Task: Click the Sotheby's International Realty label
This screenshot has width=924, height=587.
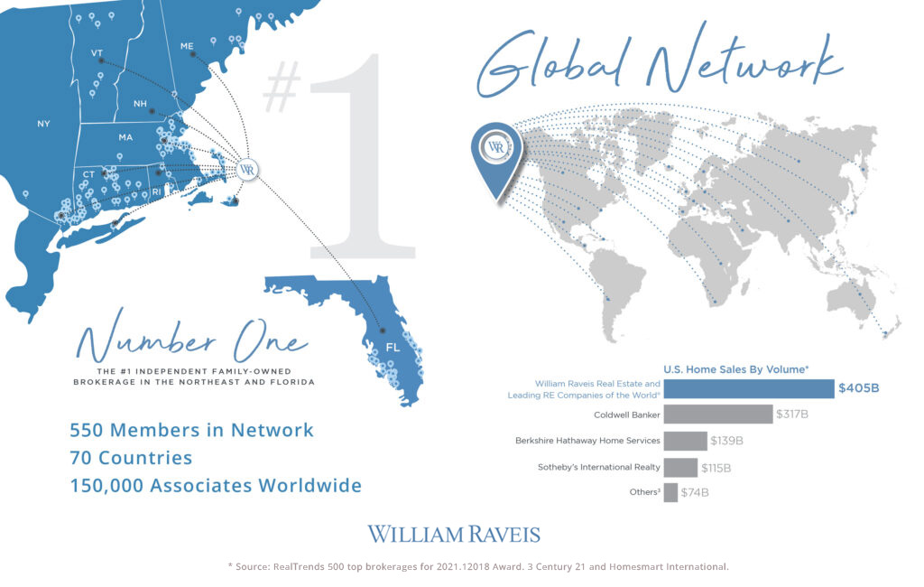Action: 599,467
